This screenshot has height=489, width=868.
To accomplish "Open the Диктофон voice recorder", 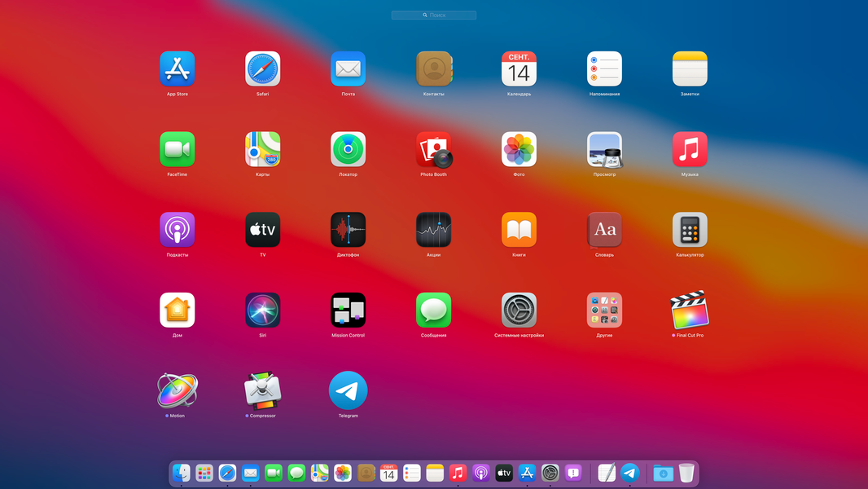I will pyautogui.click(x=349, y=229).
